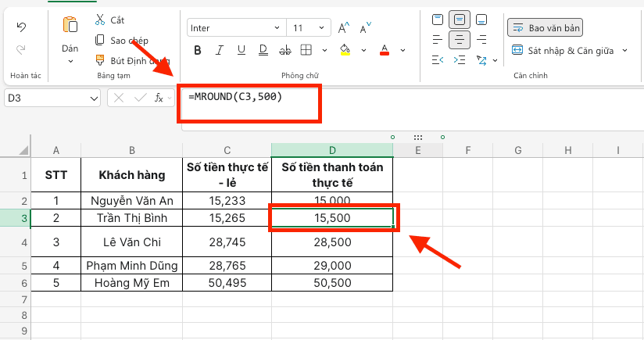Click header cell Số tiền thanh toán thực tế
Viewport: 644px width, 340px height.
(x=332, y=175)
